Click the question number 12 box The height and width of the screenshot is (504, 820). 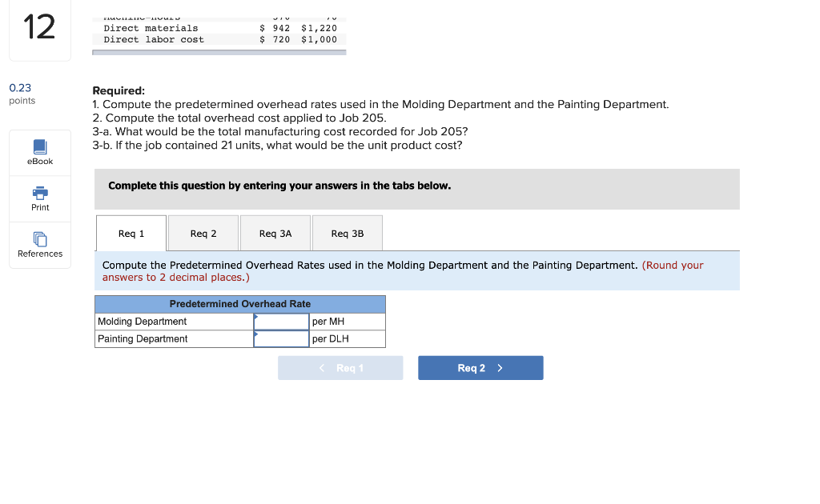[40, 30]
